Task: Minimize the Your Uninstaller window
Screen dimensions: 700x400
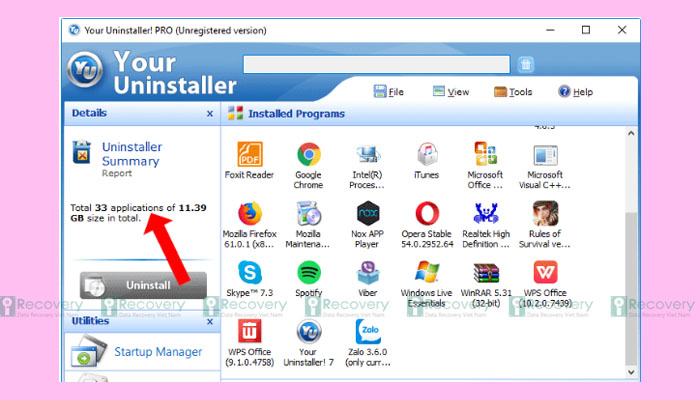Action: coord(550,30)
